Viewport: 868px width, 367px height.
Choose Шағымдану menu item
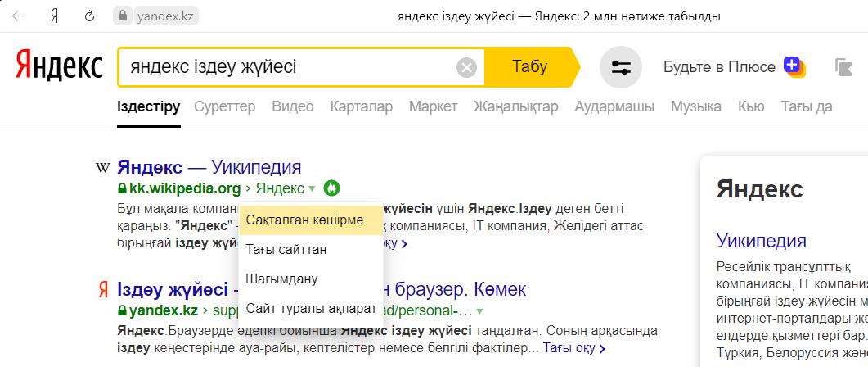(x=311, y=279)
